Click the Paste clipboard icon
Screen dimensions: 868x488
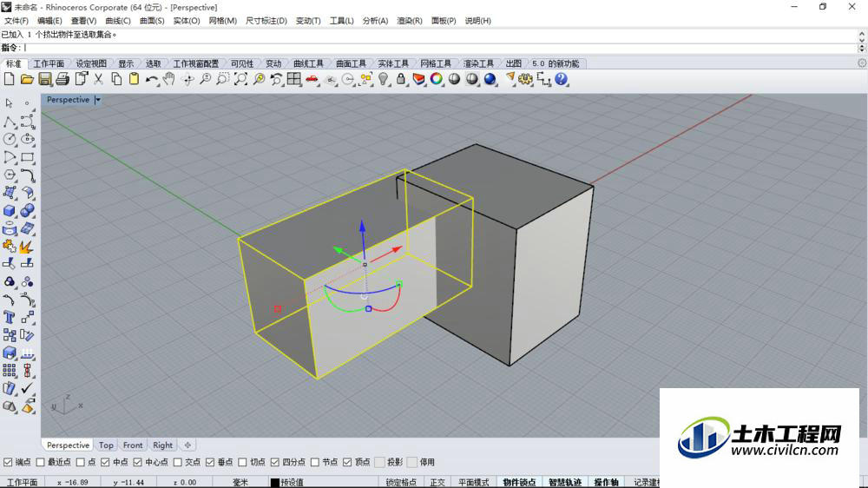pyautogui.click(x=134, y=79)
